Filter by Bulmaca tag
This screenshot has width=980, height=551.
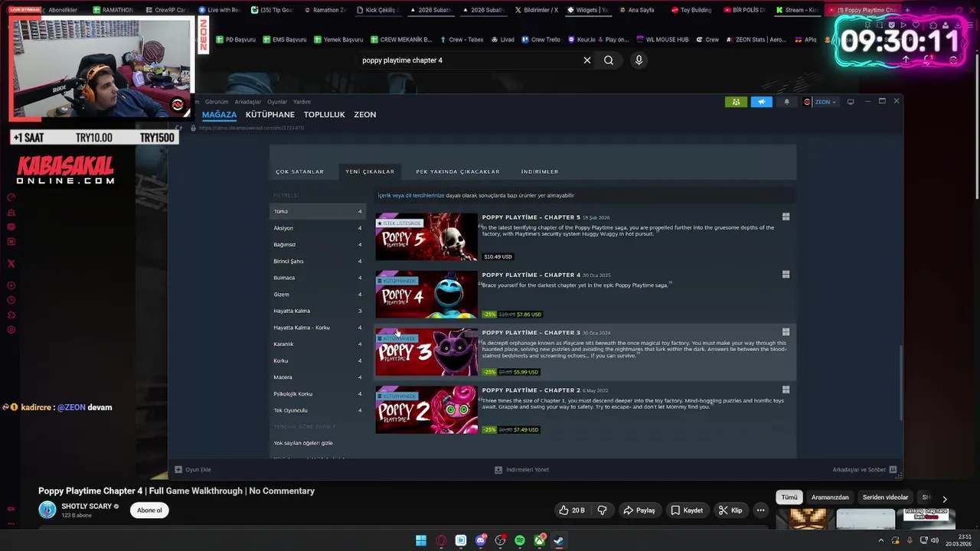coord(318,278)
